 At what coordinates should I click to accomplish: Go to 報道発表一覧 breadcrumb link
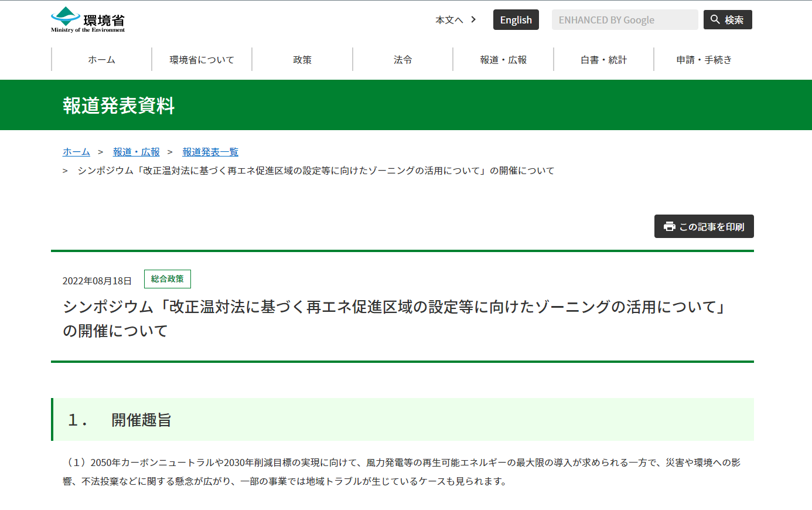[210, 152]
